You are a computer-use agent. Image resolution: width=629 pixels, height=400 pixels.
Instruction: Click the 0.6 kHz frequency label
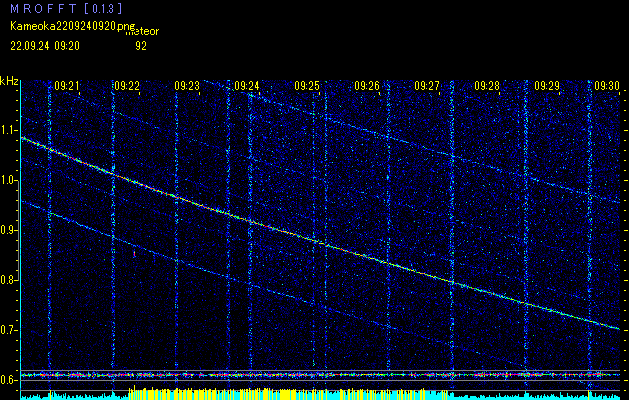click(8, 380)
